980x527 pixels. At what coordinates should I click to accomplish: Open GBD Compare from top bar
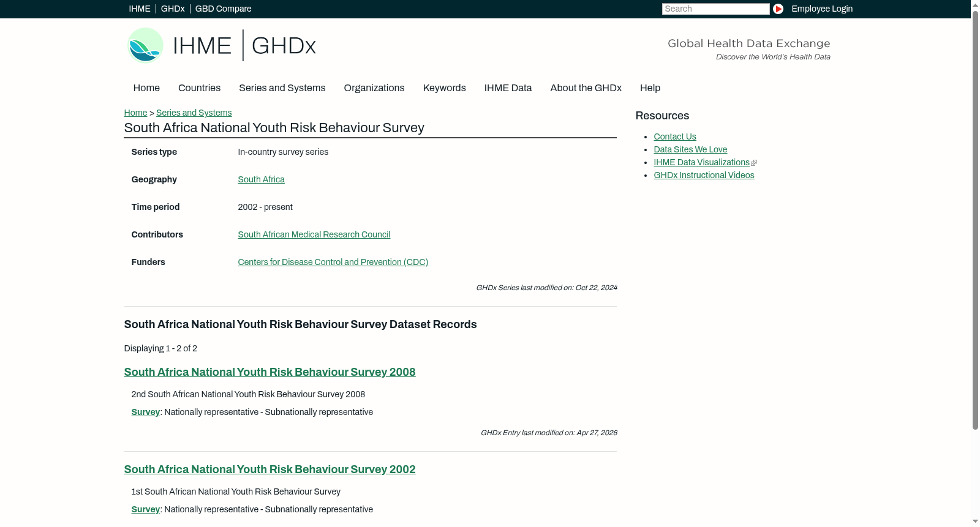223,9
